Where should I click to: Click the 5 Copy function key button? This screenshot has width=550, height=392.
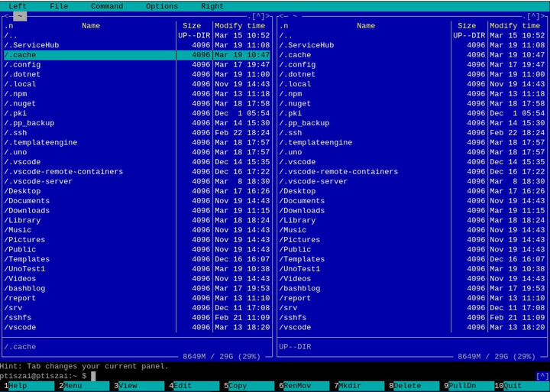(x=247, y=386)
